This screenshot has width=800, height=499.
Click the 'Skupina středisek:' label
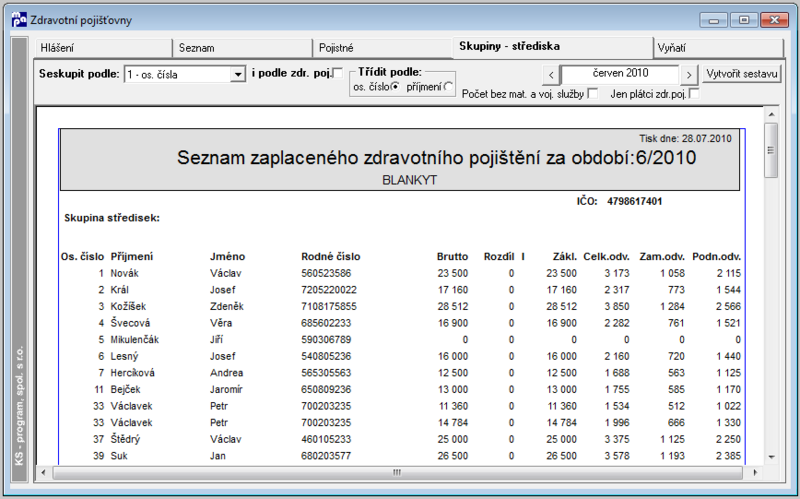point(112,218)
